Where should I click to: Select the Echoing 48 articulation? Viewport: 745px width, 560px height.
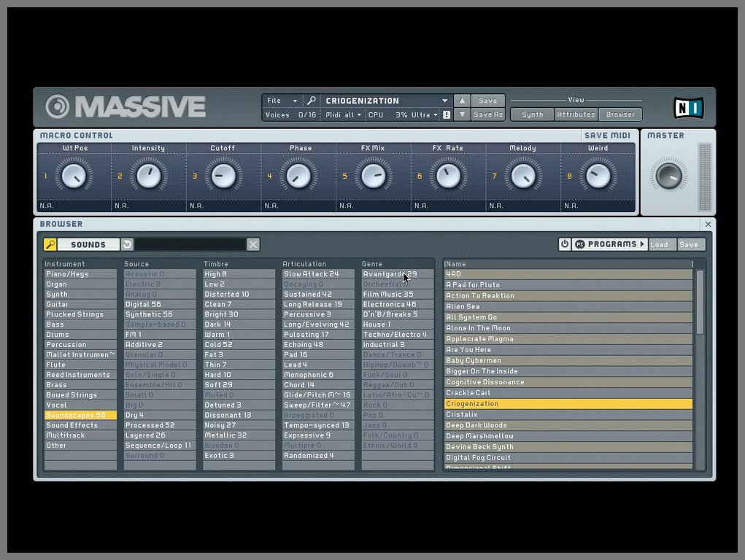pos(318,345)
